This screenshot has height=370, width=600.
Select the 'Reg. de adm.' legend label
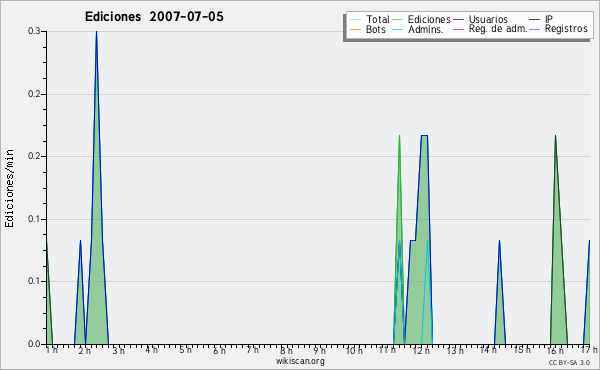498,29
